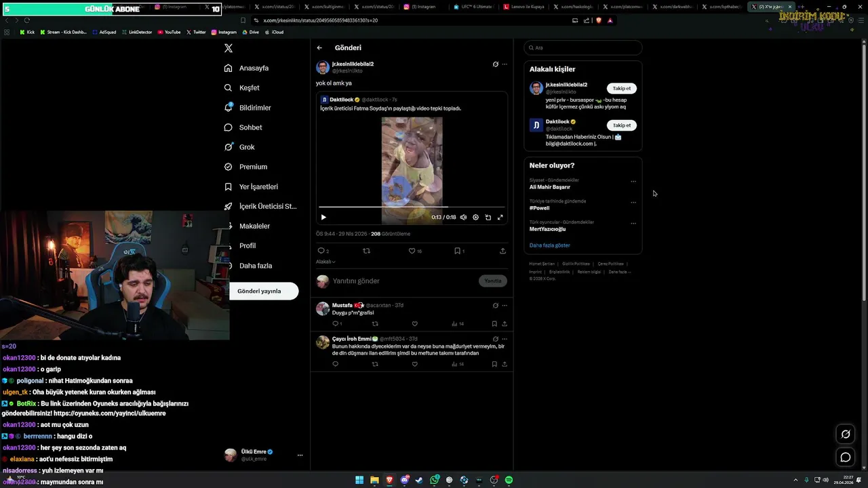Like the main post with 16 likes

(412, 251)
